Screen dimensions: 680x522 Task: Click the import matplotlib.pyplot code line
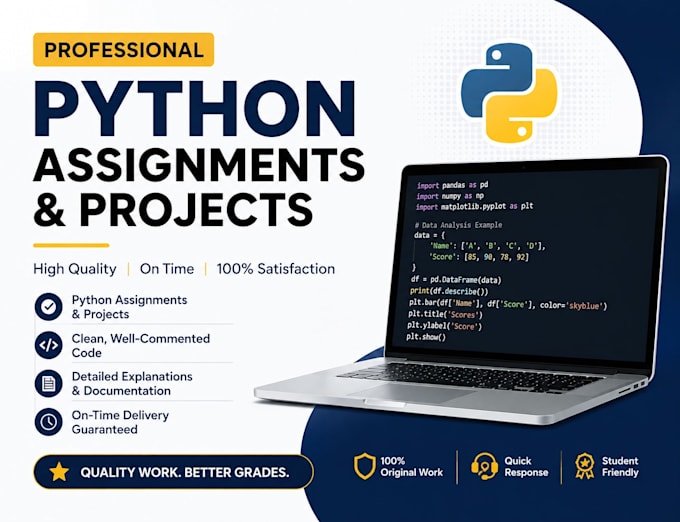[474, 207]
